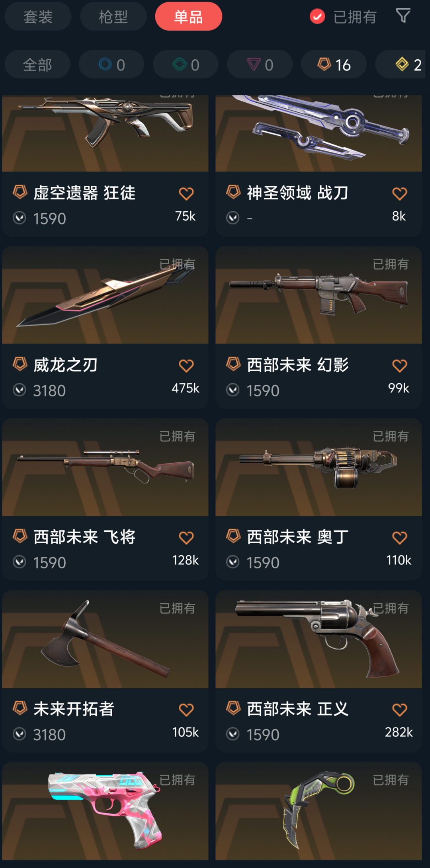Favorite 虚空遗器 狂徒 with heart icon
The width and height of the screenshot is (430, 868).
[x=186, y=194]
